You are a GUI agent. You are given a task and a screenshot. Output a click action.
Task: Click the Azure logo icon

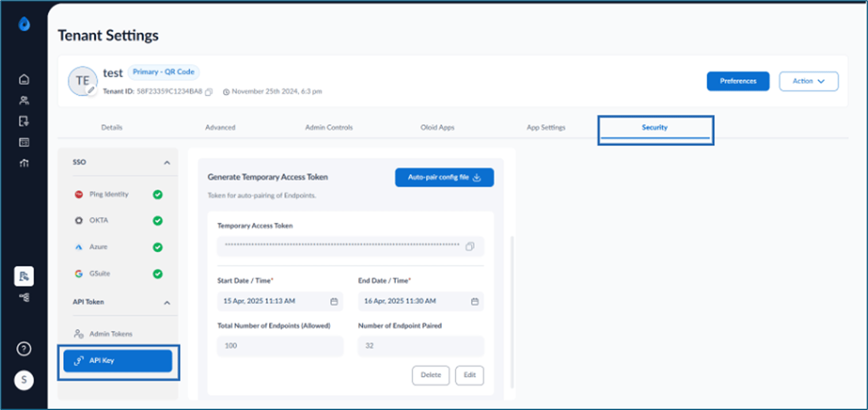(78, 247)
